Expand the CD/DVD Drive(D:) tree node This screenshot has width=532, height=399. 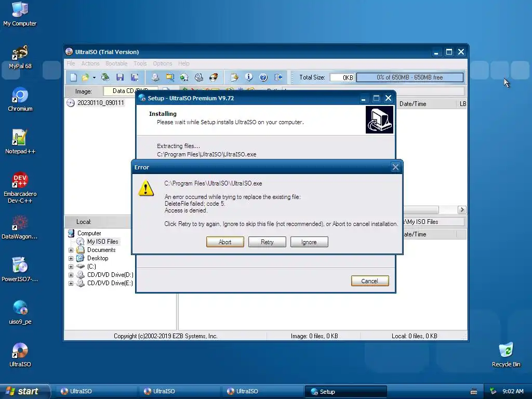pos(71,275)
